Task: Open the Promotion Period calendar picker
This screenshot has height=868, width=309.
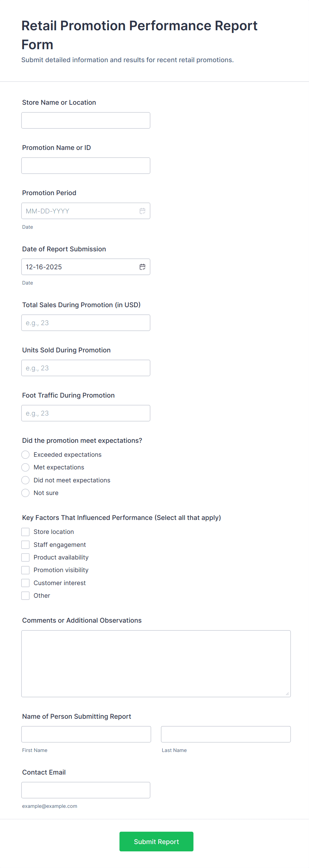Action: coord(143,210)
